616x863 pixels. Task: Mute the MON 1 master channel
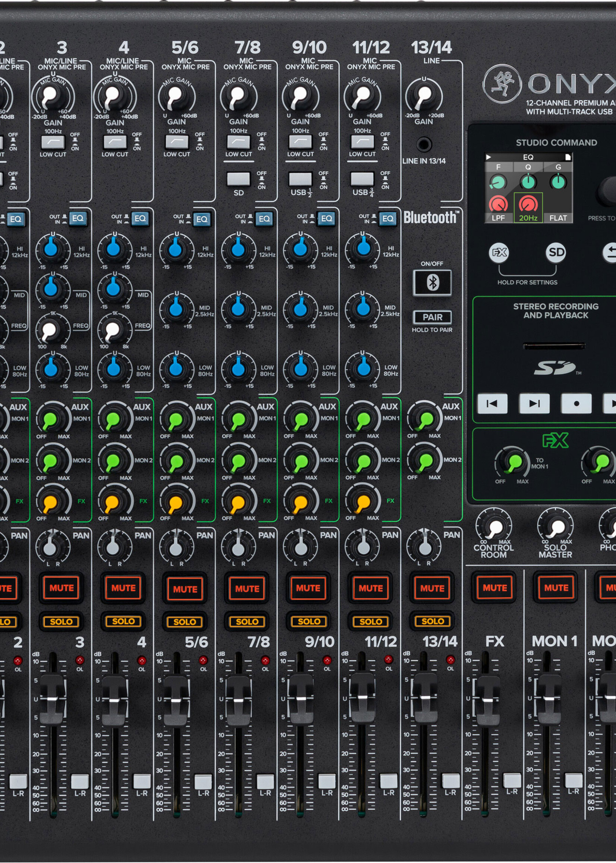[x=556, y=588]
